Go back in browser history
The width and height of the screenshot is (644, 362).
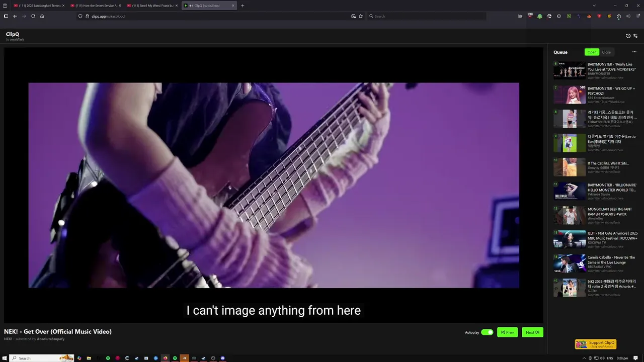pos(15,16)
